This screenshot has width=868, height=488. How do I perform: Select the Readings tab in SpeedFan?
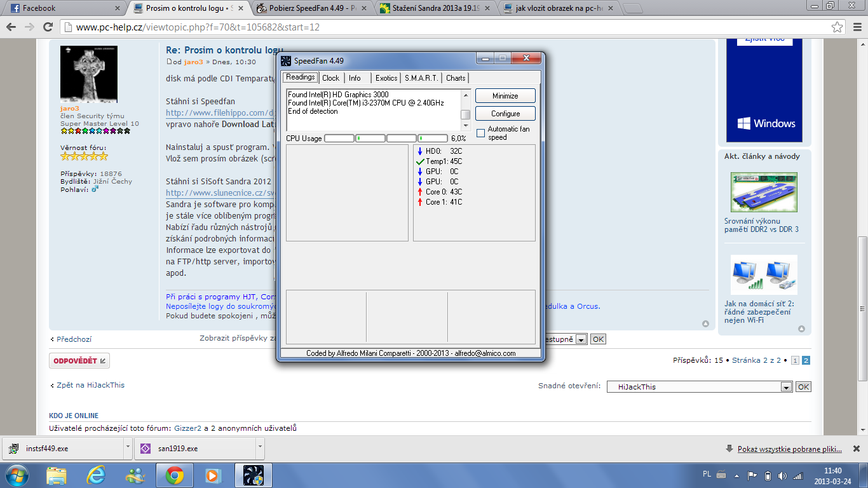coord(301,77)
